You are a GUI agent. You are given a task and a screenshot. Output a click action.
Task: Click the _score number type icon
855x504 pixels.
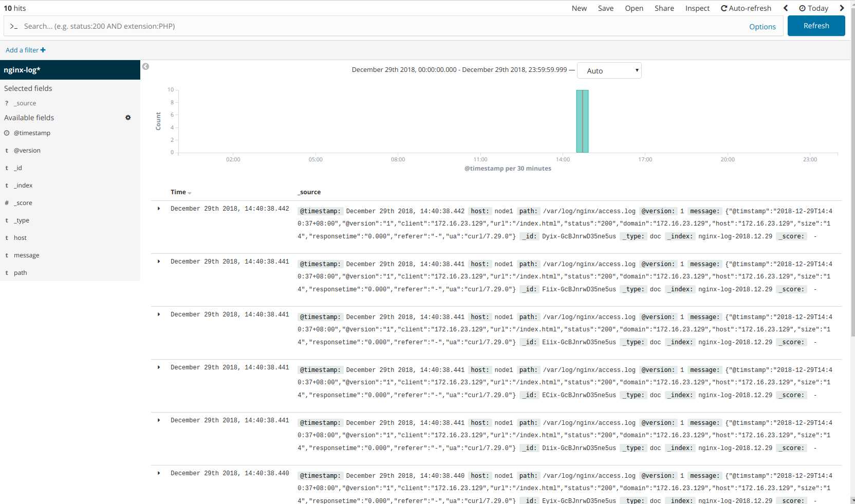[x=7, y=203]
